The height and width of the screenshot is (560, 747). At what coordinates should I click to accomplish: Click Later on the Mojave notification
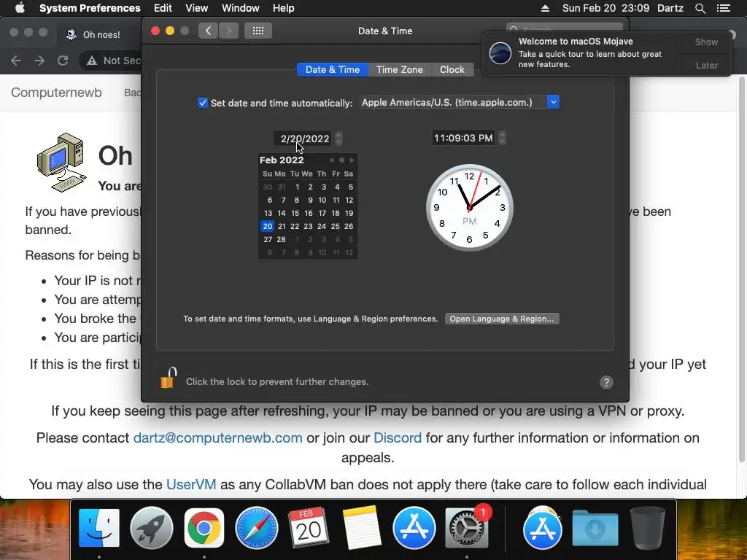[706, 65]
